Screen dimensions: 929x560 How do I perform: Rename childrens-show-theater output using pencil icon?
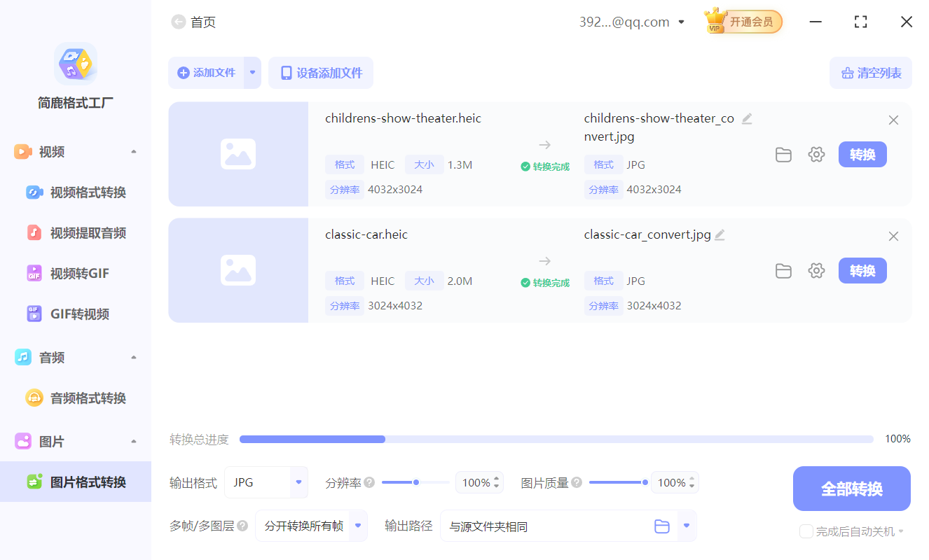(x=747, y=119)
